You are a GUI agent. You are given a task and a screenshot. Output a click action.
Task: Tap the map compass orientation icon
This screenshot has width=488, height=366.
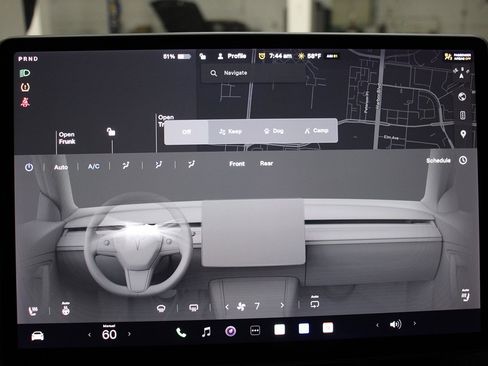point(462,73)
